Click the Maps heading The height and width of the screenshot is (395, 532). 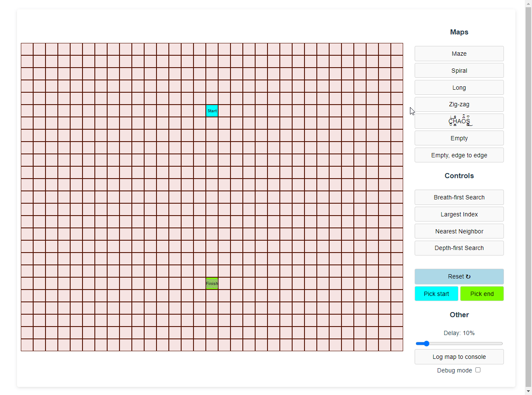click(459, 32)
